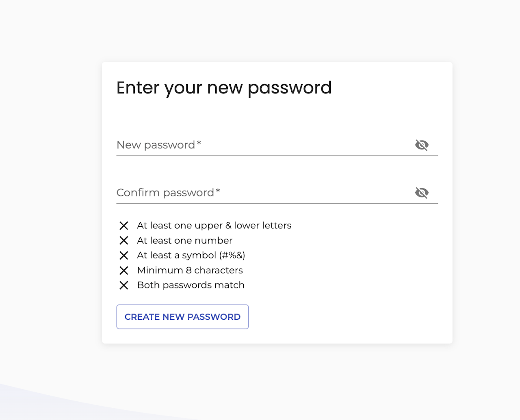Submit with the Create New Password button
This screenshot has height=420, width=520.
click(182, 317)
